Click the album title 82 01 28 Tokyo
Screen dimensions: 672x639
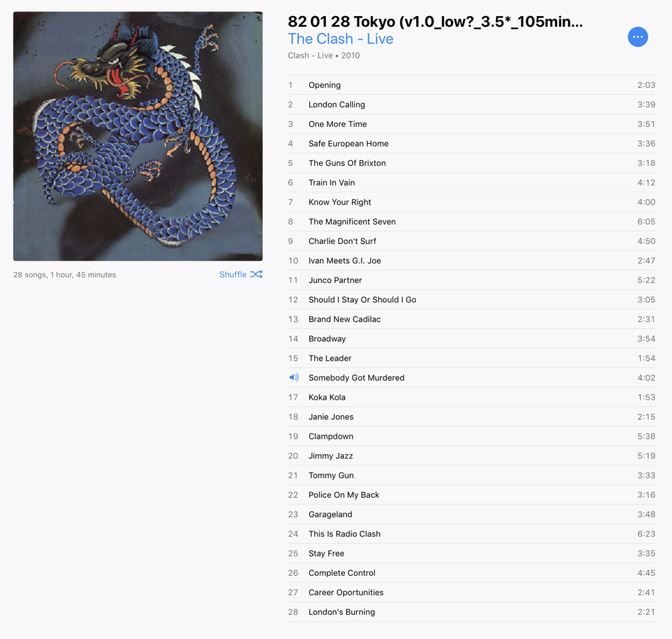(x=435, y=22)
